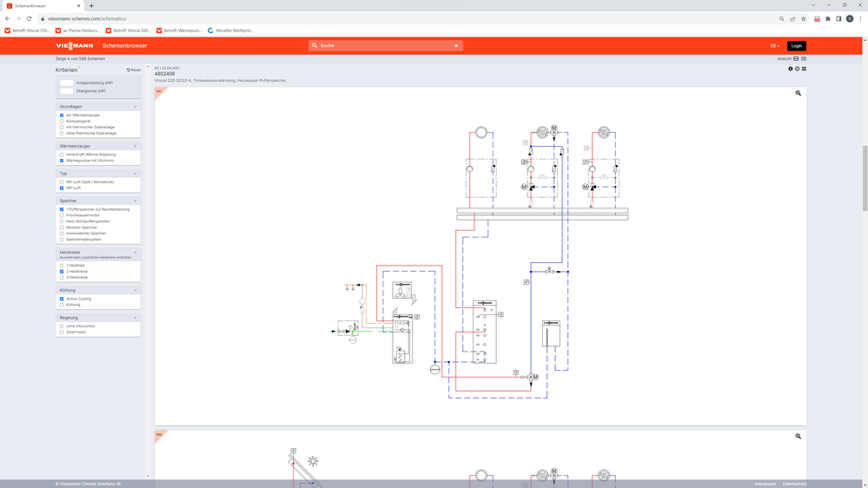This screenshot has height=488, width=868.
Task: Click the list menu icon above schematic
Action: point(804,69)
